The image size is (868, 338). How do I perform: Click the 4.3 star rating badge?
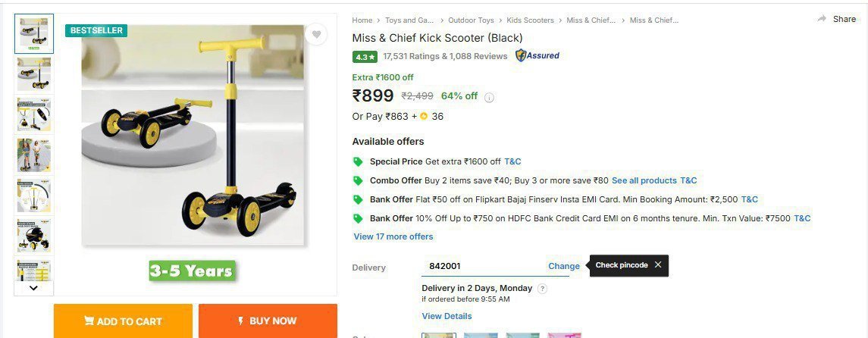(365, 57)
